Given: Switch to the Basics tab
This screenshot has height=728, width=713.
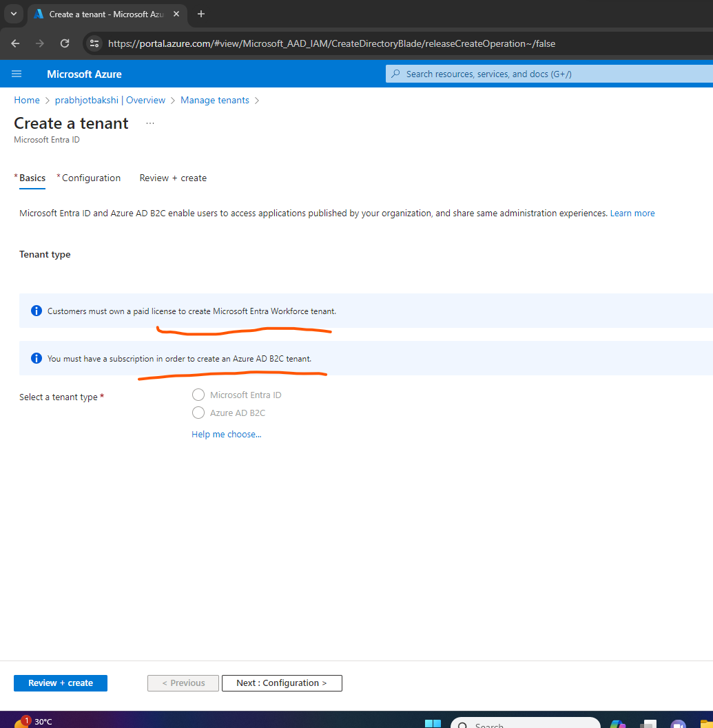Looking at the screenshot, I should (x=32, y=178).
